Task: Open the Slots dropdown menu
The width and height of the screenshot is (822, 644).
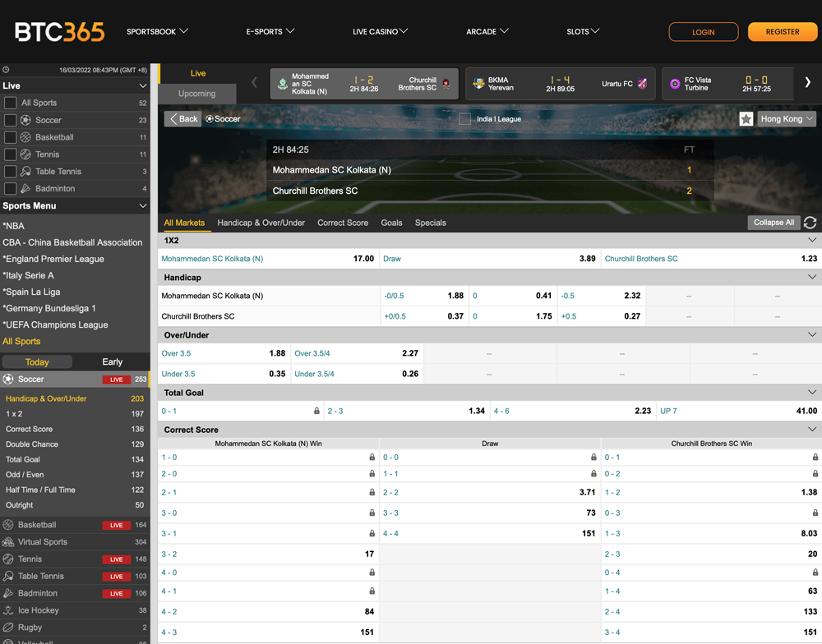Action: point(583,32)
